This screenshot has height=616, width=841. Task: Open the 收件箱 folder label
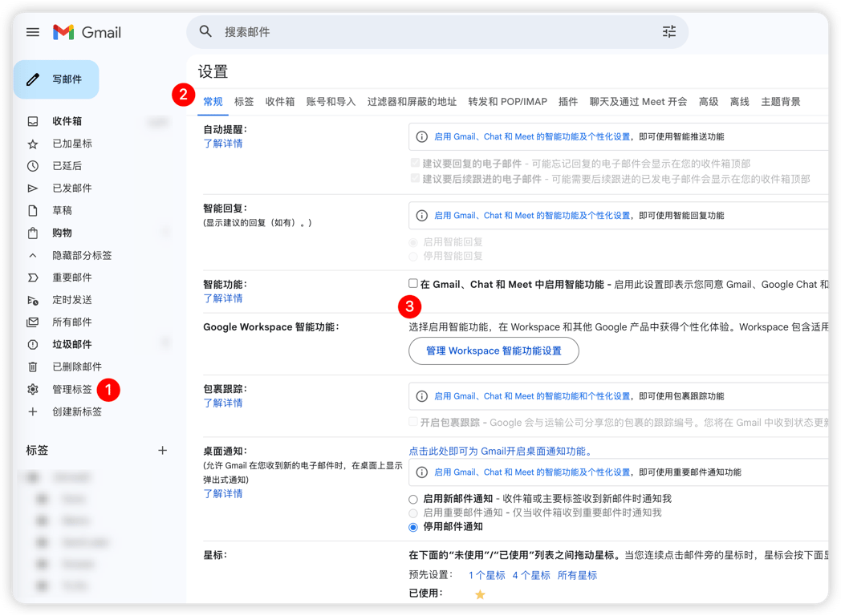point(67,121)
